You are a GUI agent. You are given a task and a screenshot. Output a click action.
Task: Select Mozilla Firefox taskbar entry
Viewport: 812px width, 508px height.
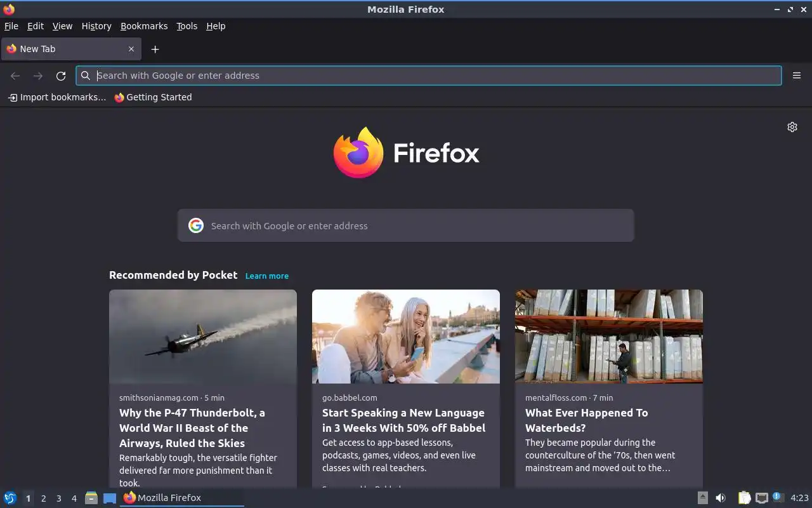(x=182, y=498)
